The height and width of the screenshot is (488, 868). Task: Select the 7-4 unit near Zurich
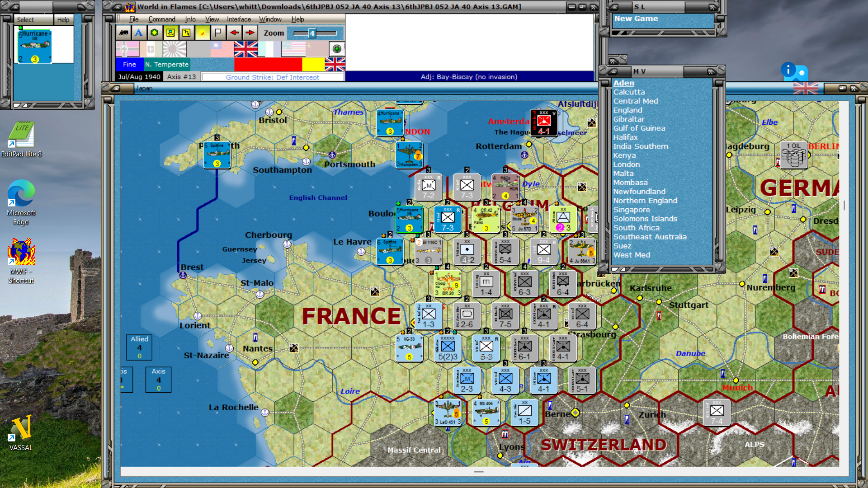(x=717, y=412)
